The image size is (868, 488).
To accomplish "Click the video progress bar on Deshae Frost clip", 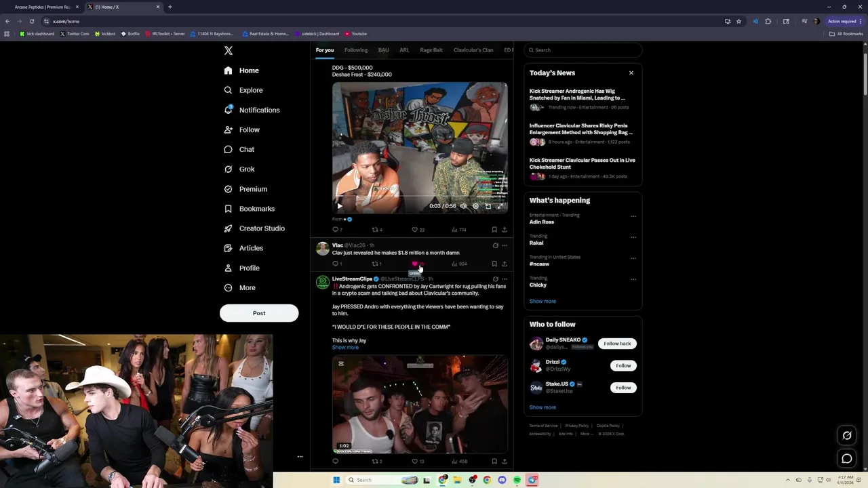I will (420, 198).
